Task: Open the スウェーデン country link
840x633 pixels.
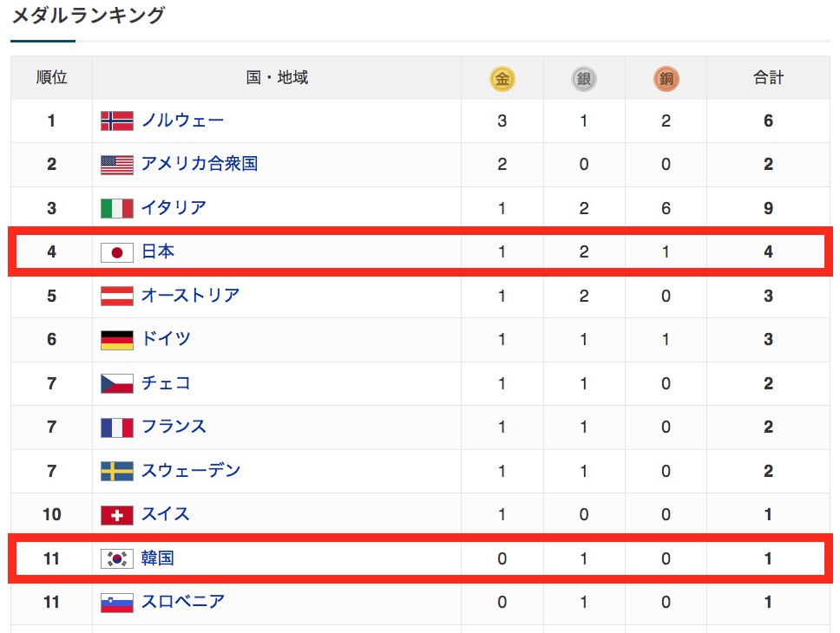Action: point(191,471)
